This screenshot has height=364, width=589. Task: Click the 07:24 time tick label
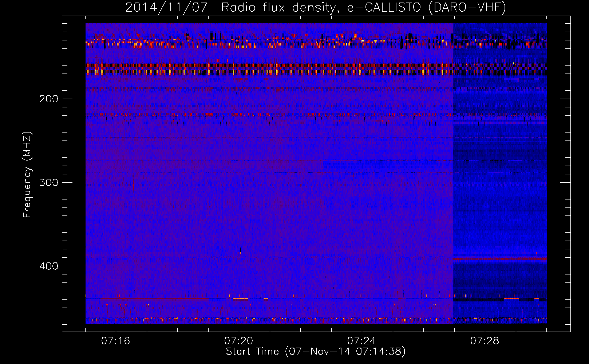361,341
